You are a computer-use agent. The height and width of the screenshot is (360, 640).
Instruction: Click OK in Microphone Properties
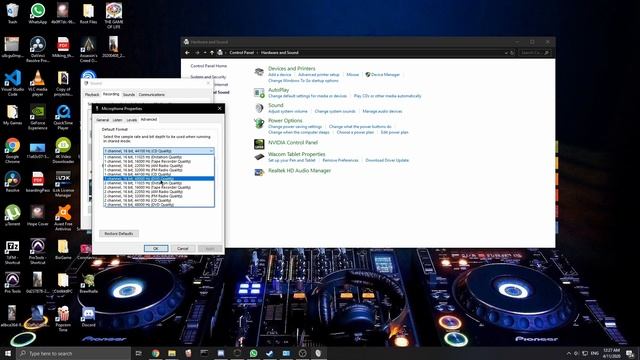coord(156,248)
